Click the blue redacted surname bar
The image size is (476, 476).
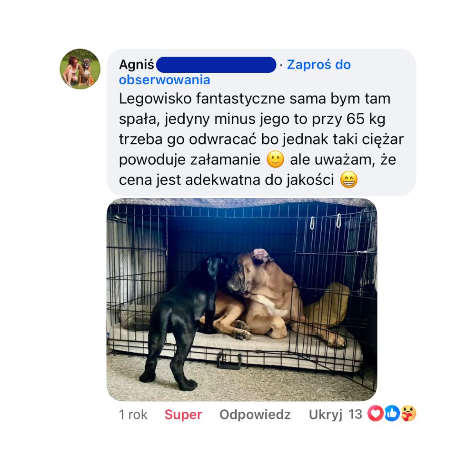pyautogui.click(x=216, y=65)
